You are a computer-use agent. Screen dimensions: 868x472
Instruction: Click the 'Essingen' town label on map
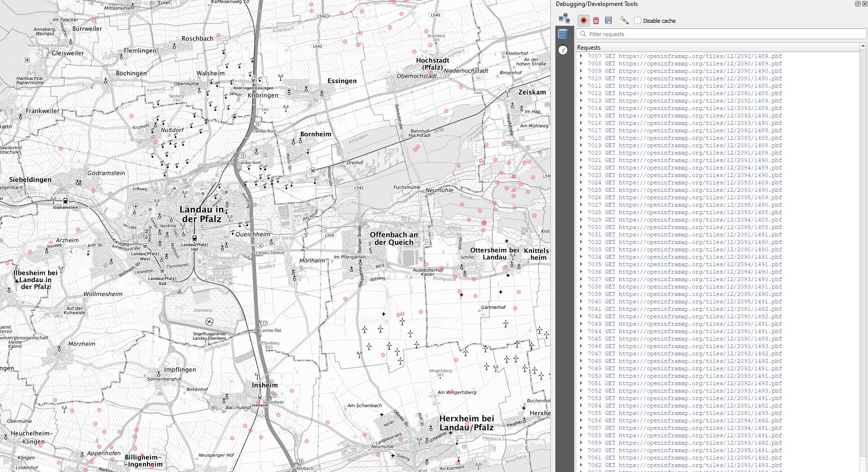pyautogui.click(x=342, y=81)
